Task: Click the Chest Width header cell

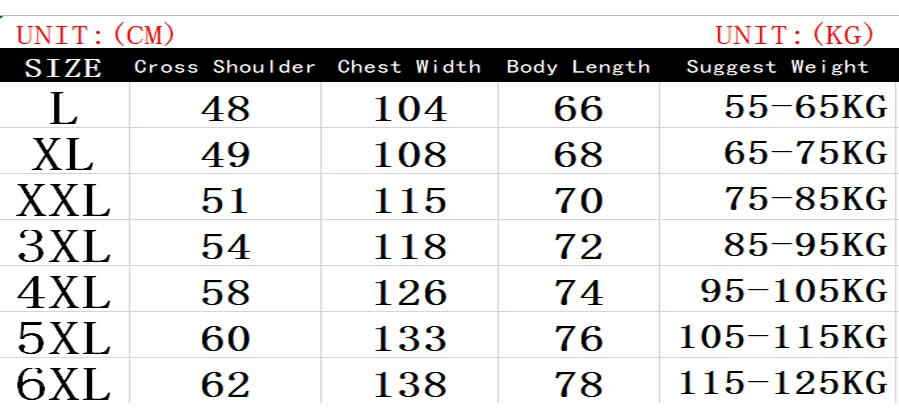Action: 409,68
